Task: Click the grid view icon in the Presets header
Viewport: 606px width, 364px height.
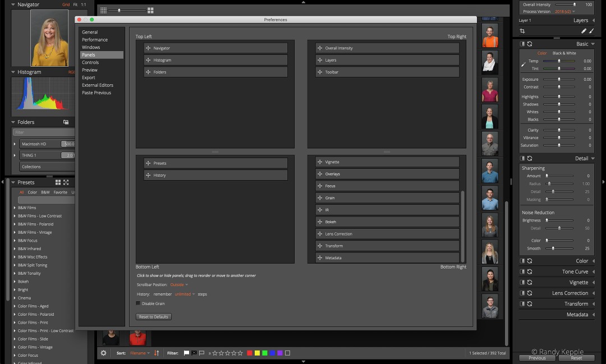Action: [58, 182]
